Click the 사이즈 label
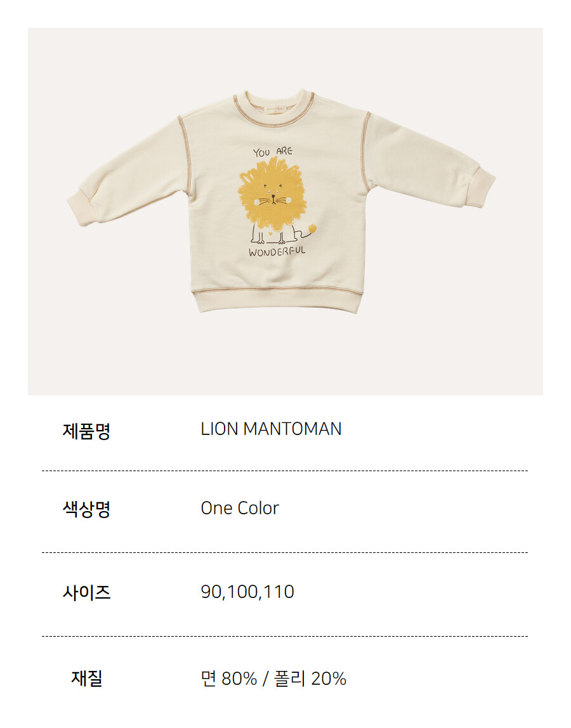 (86, 592)
